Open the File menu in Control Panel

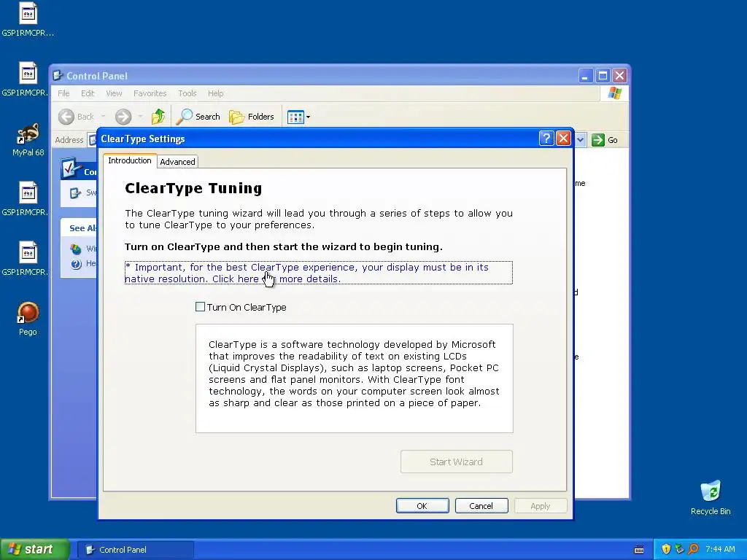(63, 93)
